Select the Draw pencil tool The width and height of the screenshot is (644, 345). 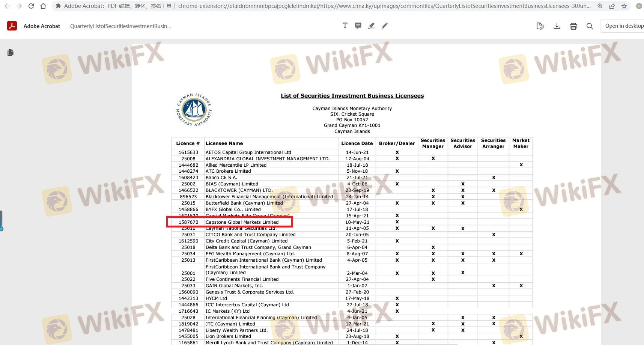385,26
